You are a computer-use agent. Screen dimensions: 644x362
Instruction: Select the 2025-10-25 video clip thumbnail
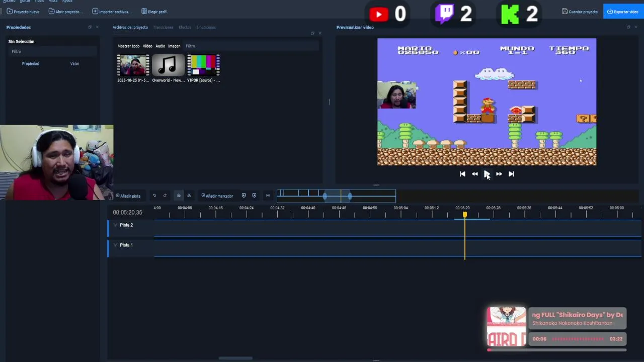pyautogui.click(x=133, y=65)
